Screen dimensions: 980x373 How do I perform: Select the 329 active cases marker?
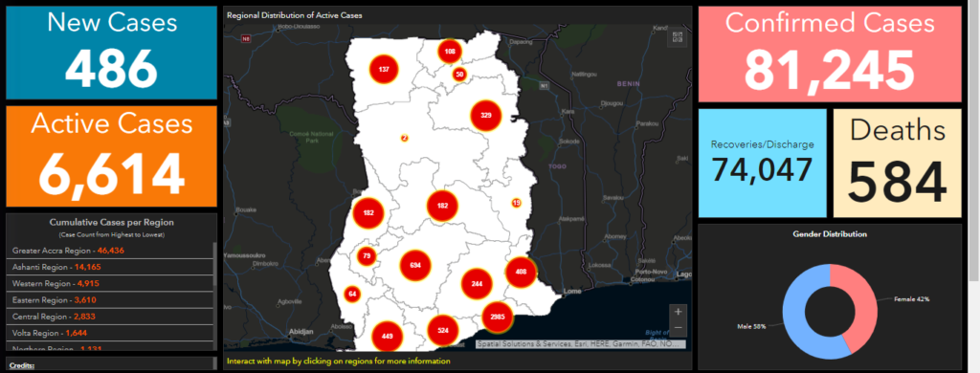pyautogui.click(x=486, y=116)
